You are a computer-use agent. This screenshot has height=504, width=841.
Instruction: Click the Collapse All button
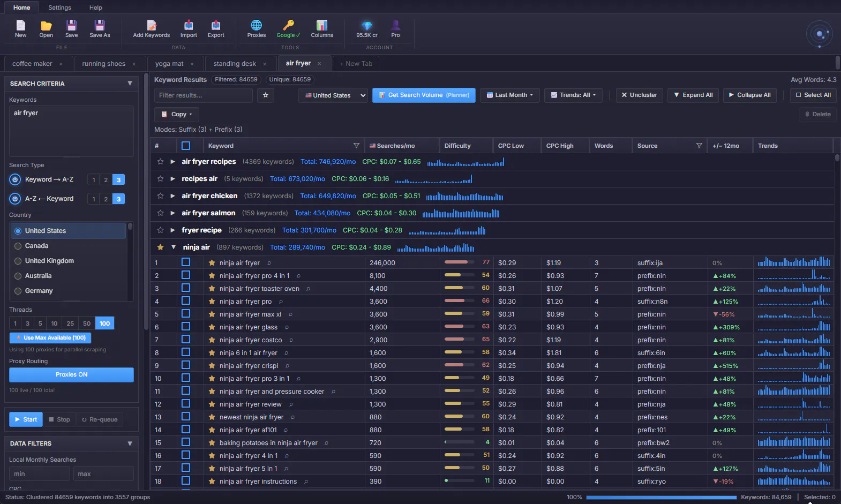tap(750, 95)
